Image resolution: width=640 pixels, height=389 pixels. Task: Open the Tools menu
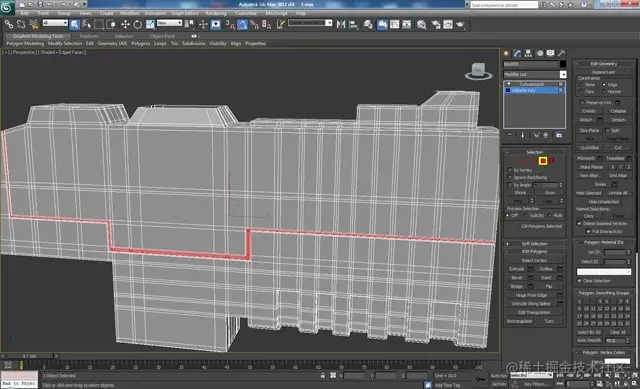click(43, 13)
